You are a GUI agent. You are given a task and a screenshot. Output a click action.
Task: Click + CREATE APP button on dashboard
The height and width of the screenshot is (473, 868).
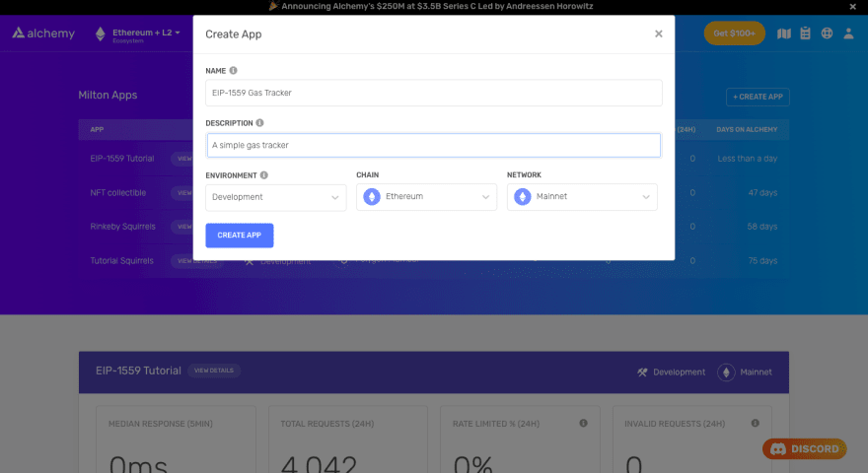[x=758, y=97]
